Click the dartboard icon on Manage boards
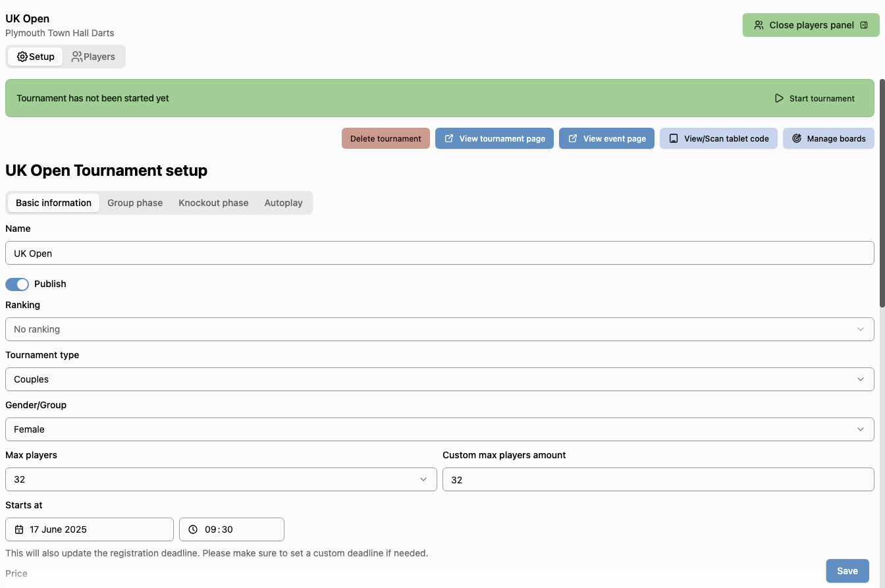This screenshot has width=885, height=588. [x=797, y=138]
